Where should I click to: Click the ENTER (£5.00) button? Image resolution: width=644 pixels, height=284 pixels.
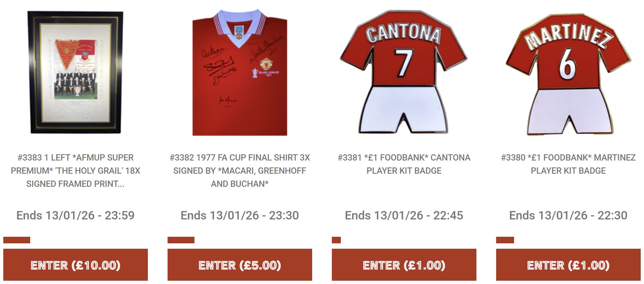click(240, 265)
